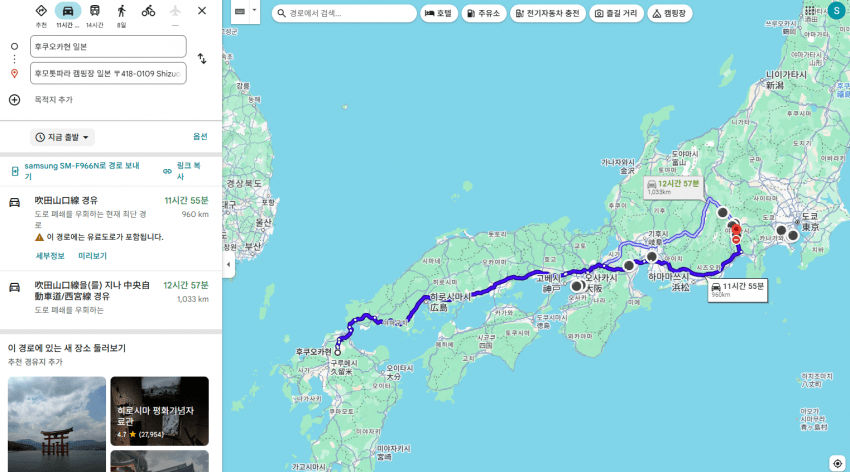Click the starting point field 후쿠오카현 일본
This screenshot has width=850, height=472.
(108, 46)
